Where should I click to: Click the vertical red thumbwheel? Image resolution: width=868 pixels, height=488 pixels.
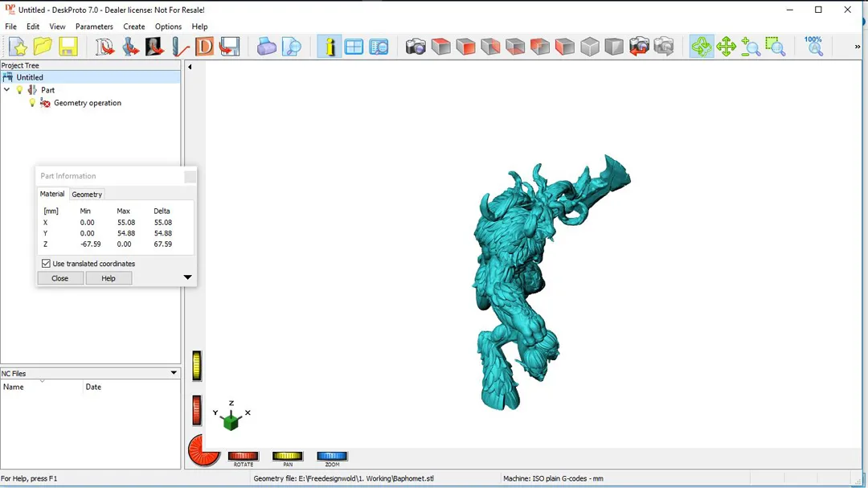pyautogui.click(x=197, y=411)
